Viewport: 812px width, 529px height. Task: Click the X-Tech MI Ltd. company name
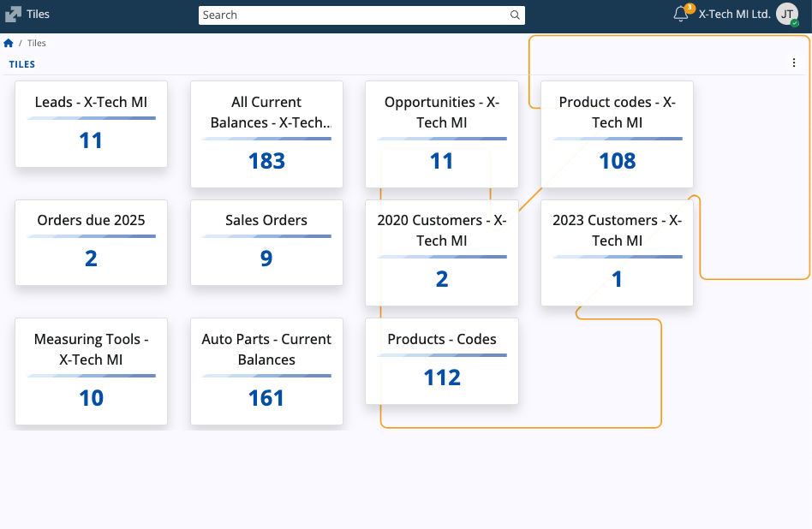coord(734,15)
